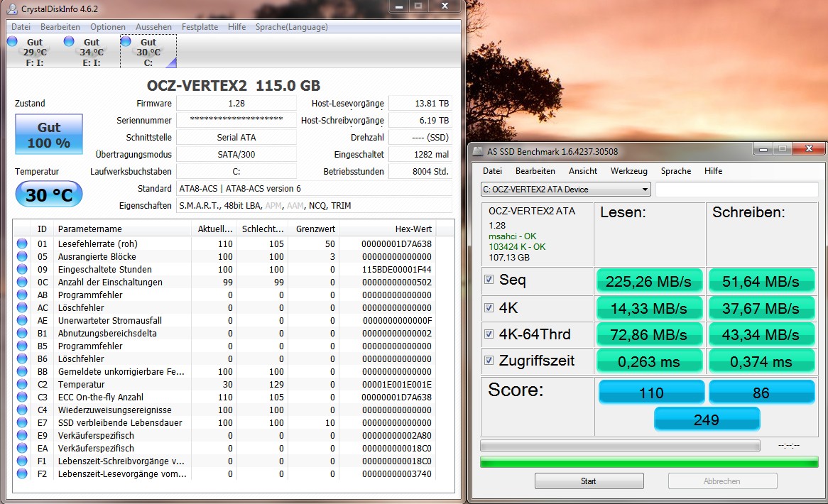This screenshot has width=828, height=504.
Task: Open the Aussehen menu
Action: pos(153,27)
